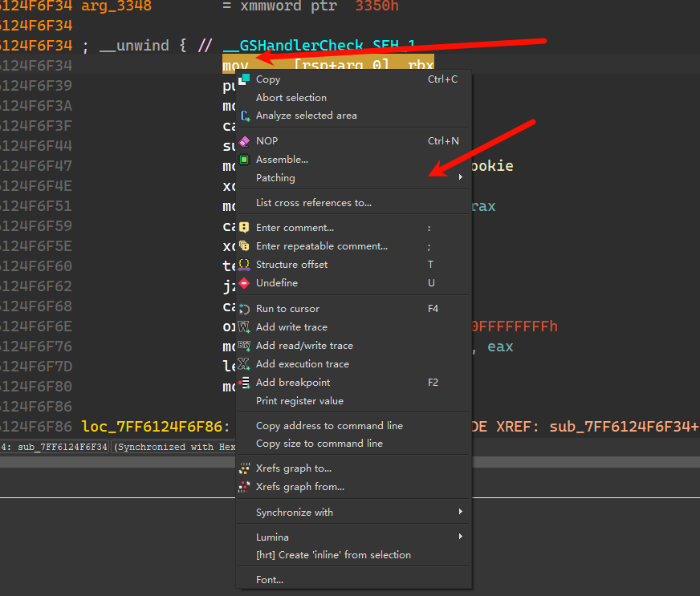
Task: Click the Add execution trace icon
Action: pyautogui.click(x=244, y=364)
